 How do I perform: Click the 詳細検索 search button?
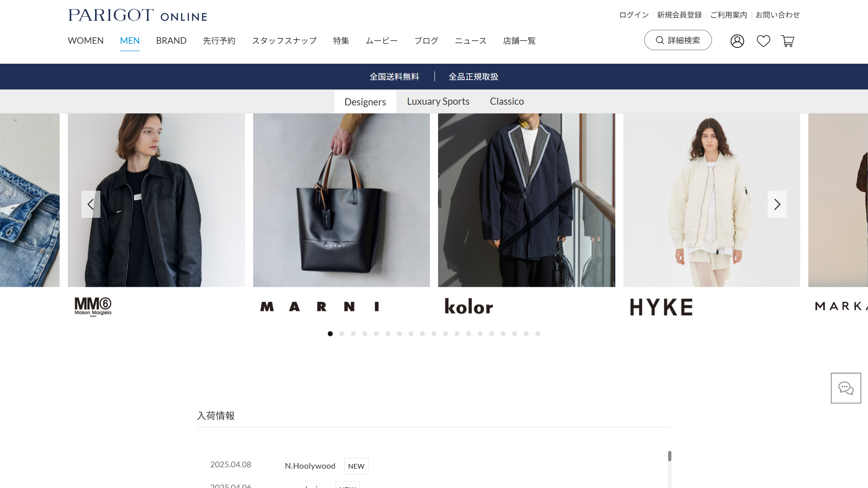coord(678,40)
